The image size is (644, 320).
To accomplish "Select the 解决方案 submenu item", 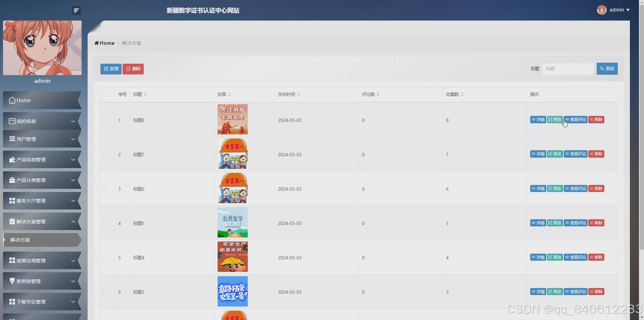I will [42, 240].
